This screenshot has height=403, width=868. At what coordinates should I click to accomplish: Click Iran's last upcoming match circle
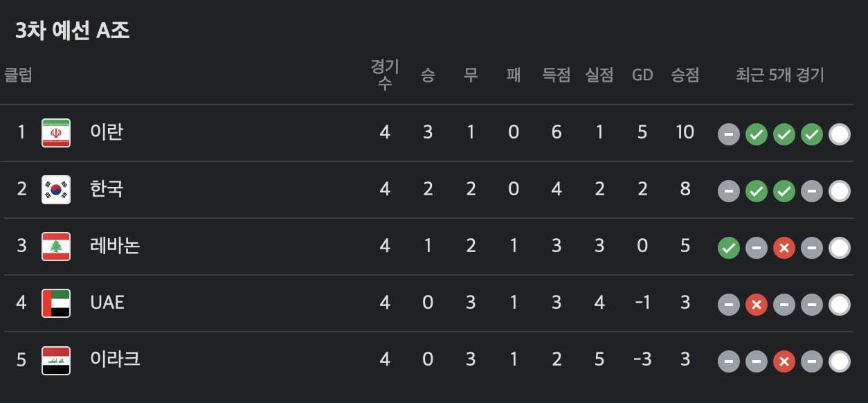click(x=840, y=133)
